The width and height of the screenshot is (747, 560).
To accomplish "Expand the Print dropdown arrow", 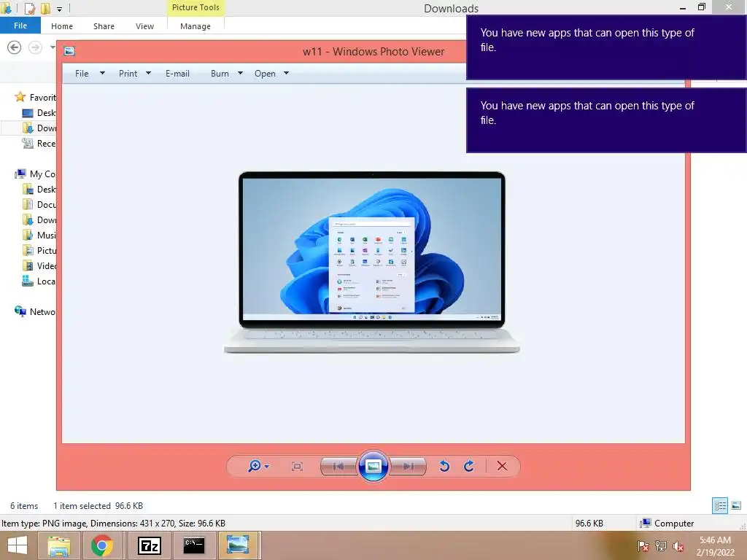I will 148,73.
